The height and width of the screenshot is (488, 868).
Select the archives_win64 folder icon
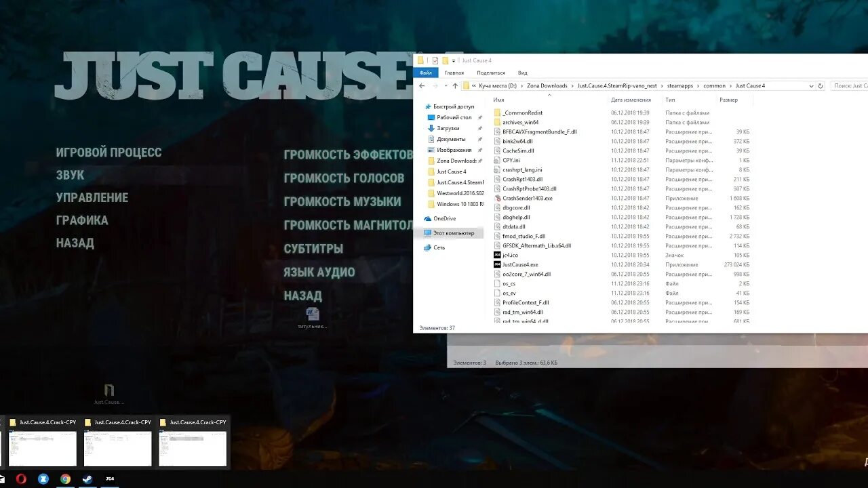(x=497, y=122)
